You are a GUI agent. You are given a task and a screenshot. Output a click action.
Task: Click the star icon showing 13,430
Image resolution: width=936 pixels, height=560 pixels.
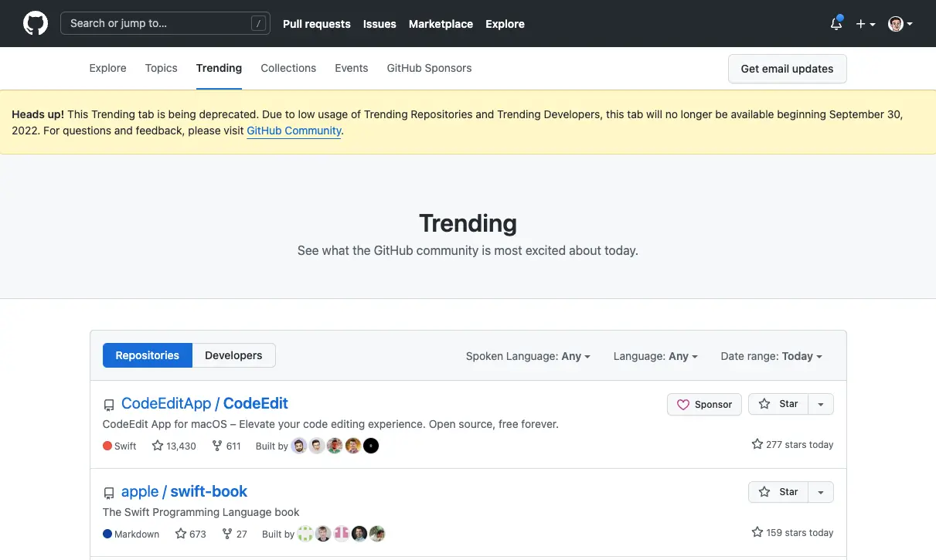click(157, 446)
